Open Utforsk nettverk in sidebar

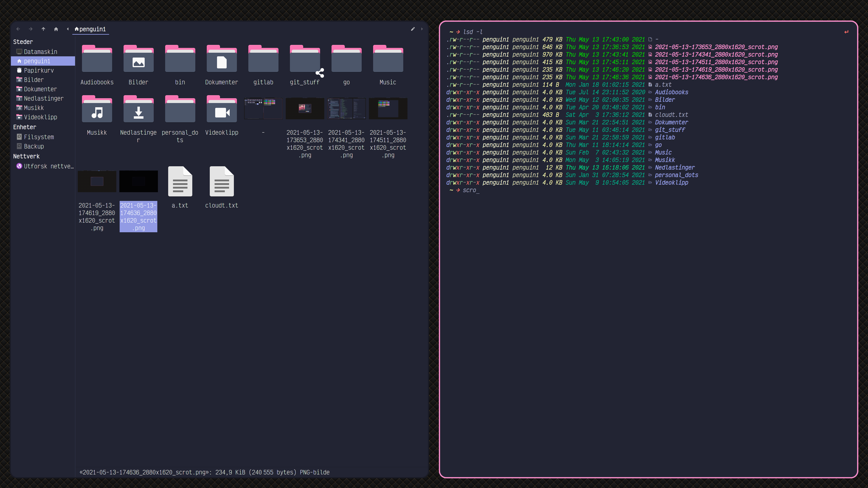click(x=48, y=166)
